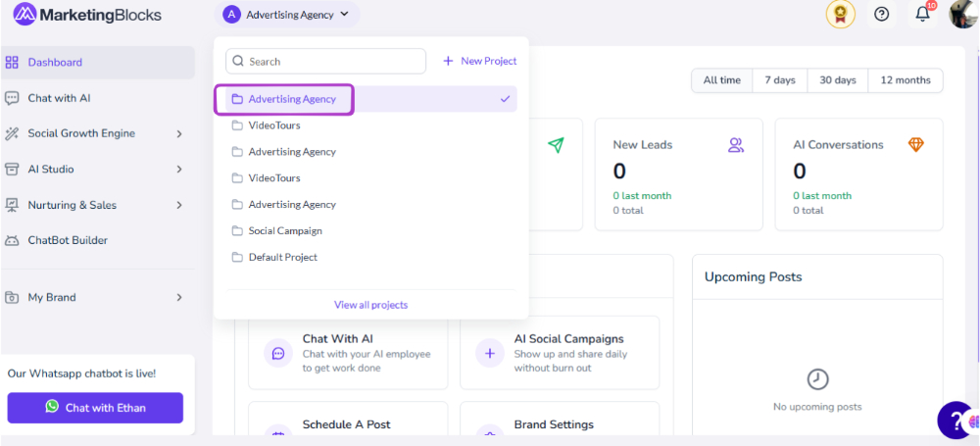Go to Dashboard in sidebar
Screen dimensions: 980x446
pyautogui.click(x=98, y=63)
